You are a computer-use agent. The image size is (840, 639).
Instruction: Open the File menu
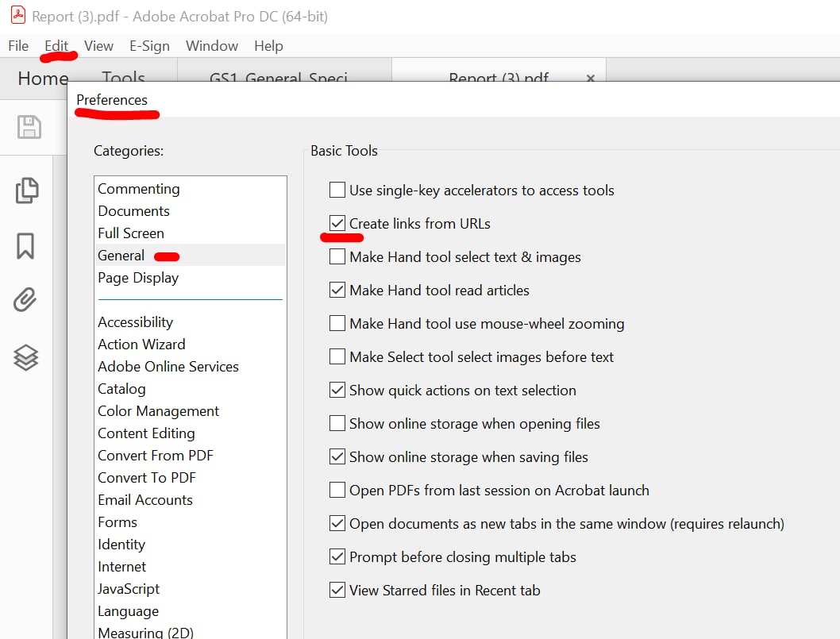coord(18,46)
